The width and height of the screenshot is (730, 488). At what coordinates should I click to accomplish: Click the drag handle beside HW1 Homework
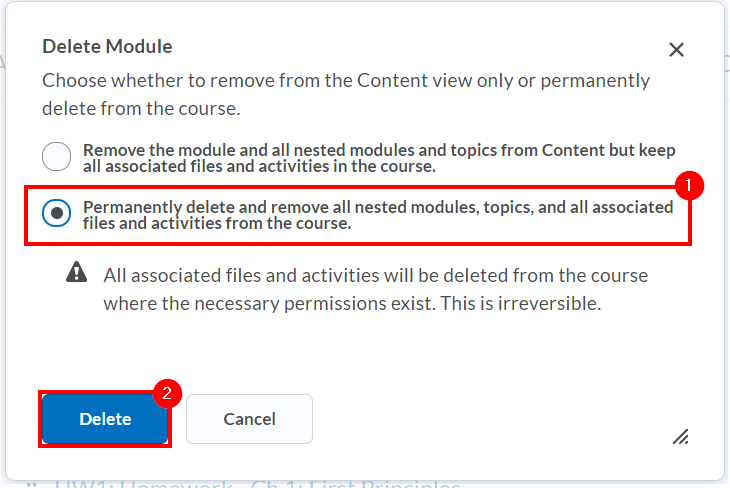pyautogui.click(x=33, y=485)
